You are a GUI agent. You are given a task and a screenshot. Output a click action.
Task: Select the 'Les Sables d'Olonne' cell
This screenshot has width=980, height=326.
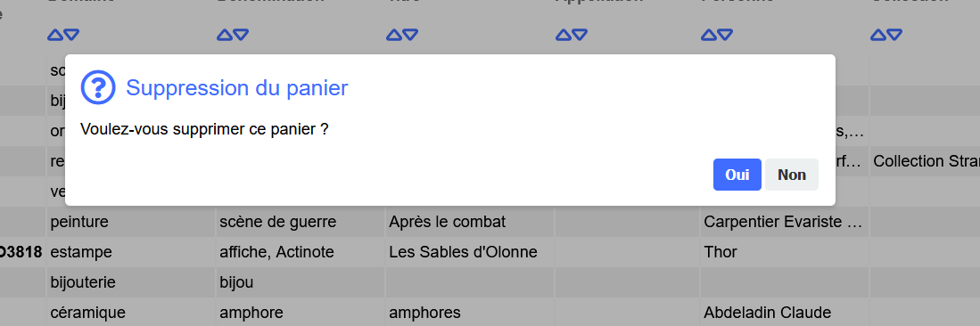(469, 252)
